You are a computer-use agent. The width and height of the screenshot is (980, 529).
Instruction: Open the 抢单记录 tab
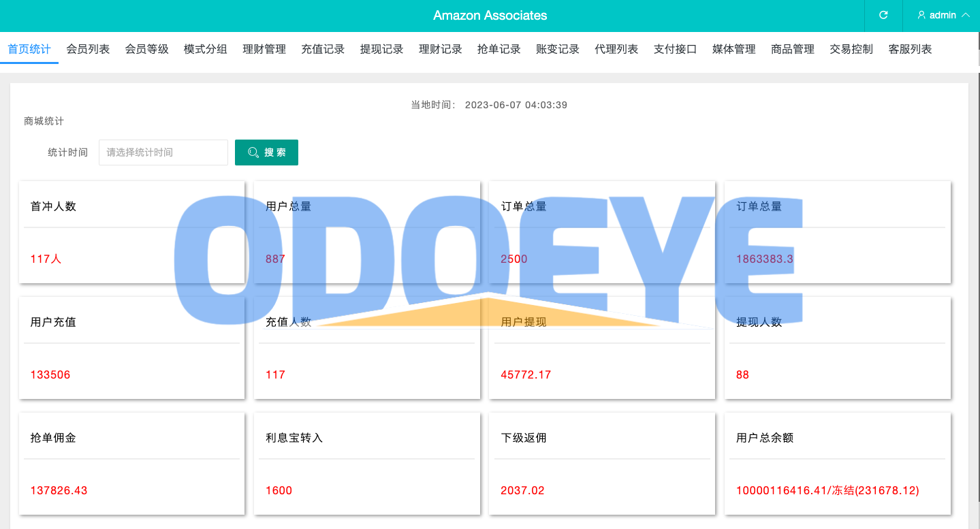499,49
